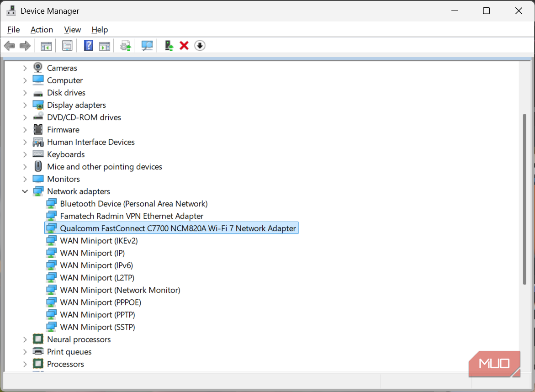Expand Mice and other pointing devices
The image size is (535, 392).
click(25, 167)
